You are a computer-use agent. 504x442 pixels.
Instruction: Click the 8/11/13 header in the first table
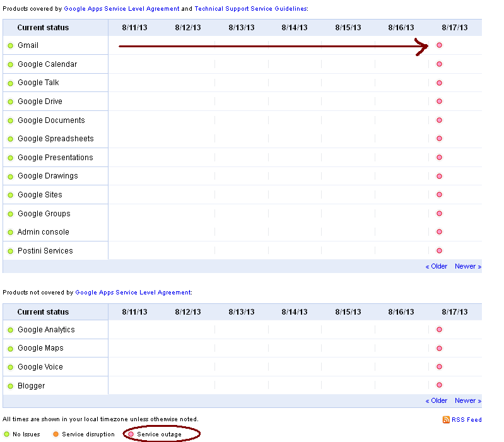[x=135, y=28]
